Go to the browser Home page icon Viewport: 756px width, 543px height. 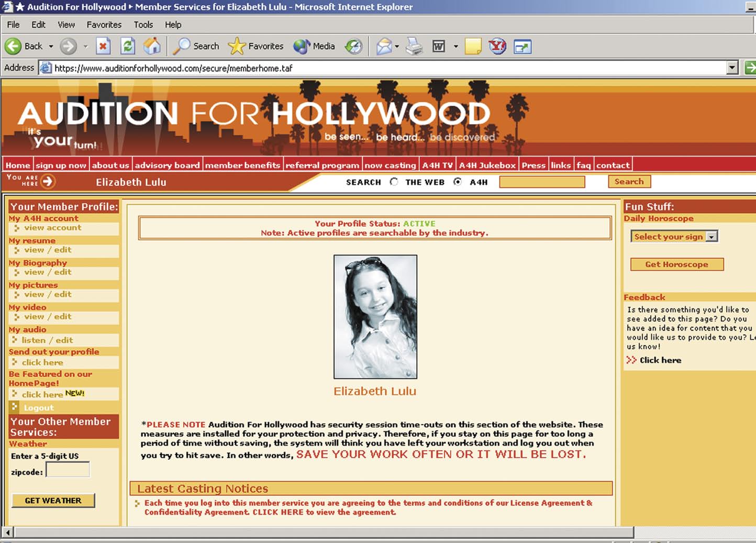click(152, 46)
